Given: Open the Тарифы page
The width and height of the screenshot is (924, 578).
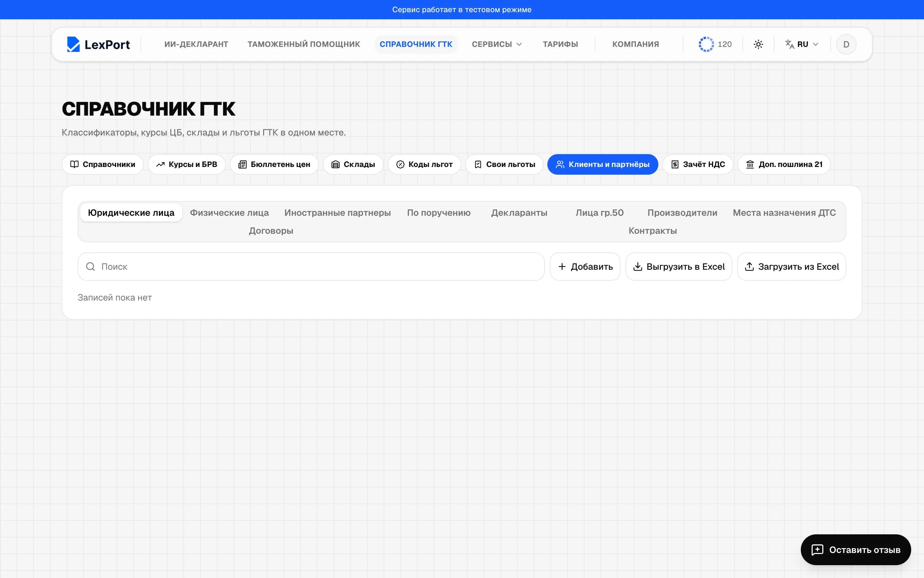Looking at the screenshot, I should (560, 44).
